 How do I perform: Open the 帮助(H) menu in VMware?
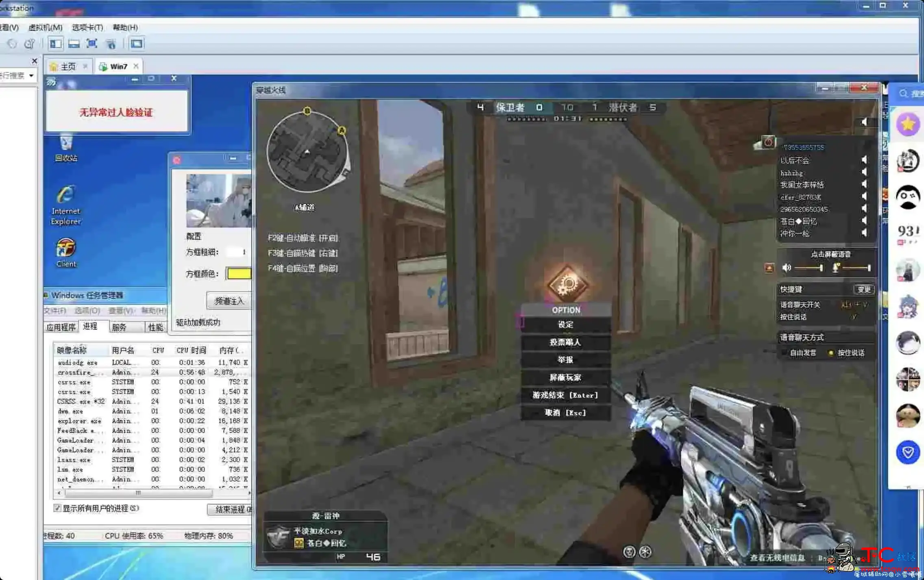click(125, 27)
